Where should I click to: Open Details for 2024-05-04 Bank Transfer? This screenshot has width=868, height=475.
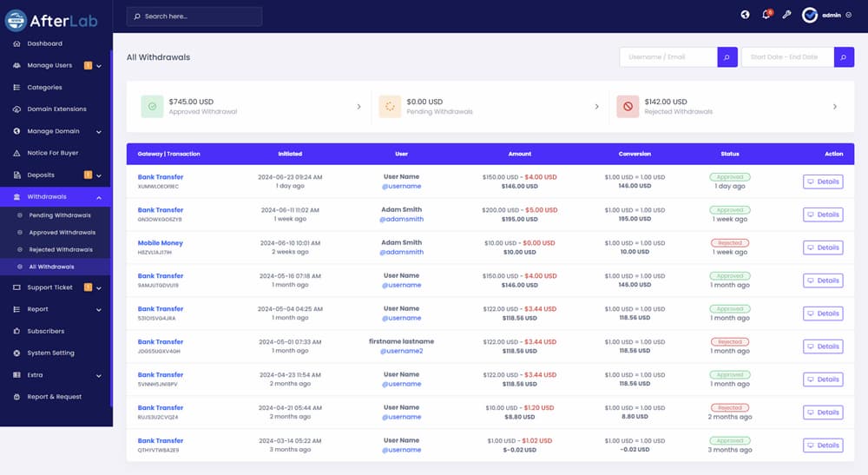(x=823, y=313)
